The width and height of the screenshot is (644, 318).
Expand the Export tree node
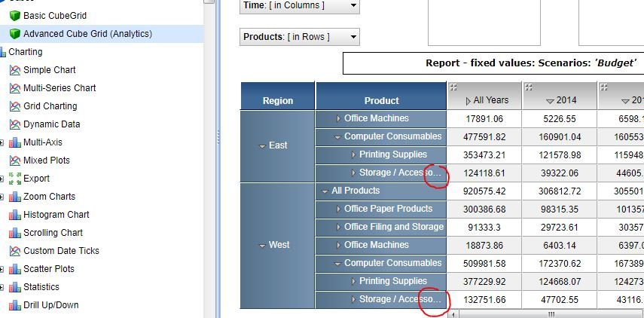coord(2,179)
